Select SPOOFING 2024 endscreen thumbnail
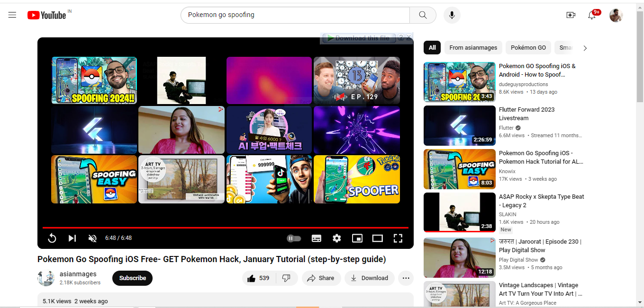Screen dimensions: 644x308 pyautogui.click(x=94, y=80)
